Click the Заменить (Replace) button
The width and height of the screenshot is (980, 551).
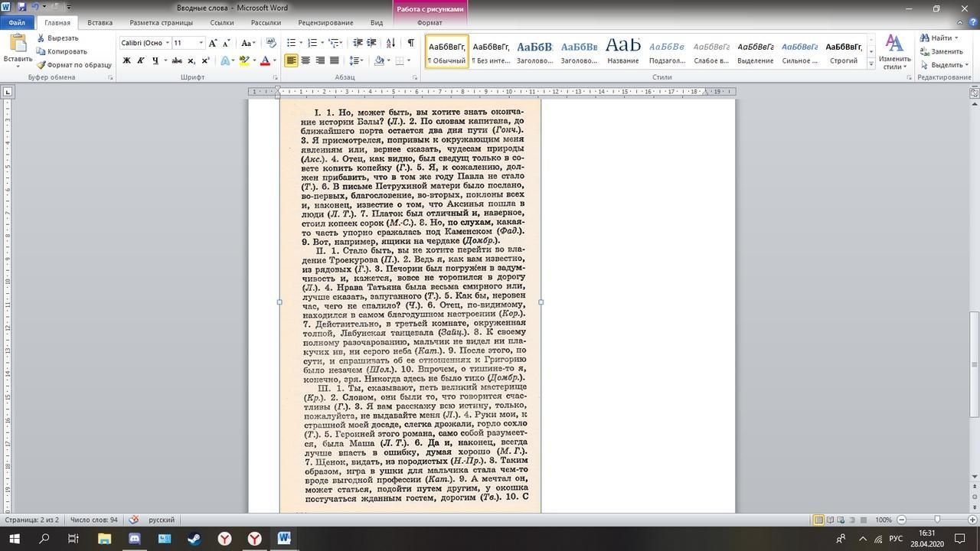941,51
